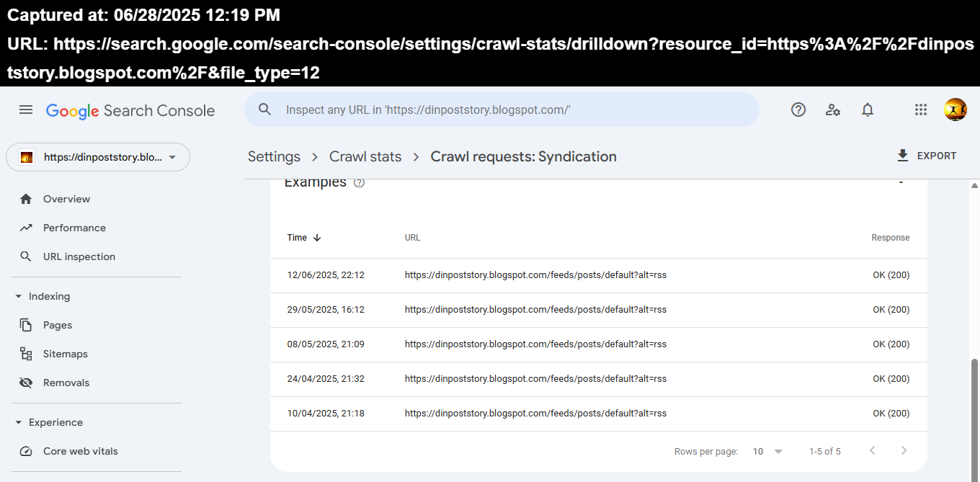
Task: Open the notifications bell
Action: tap(868, 110)
